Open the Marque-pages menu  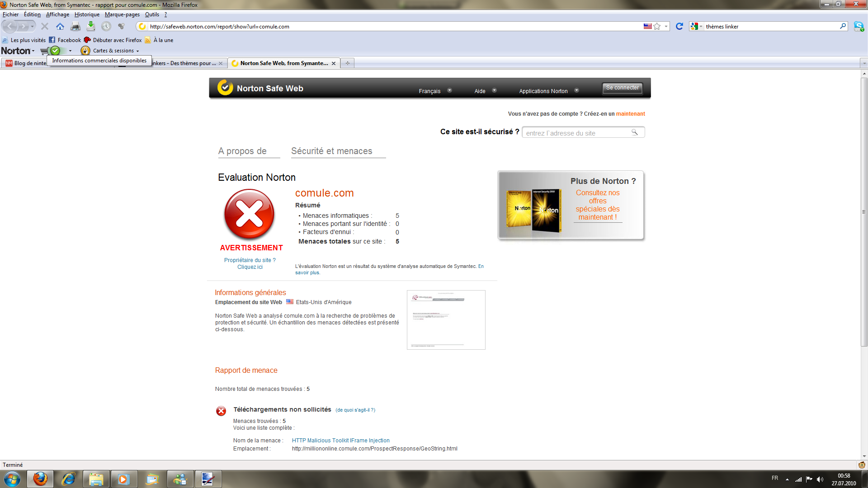click(x=122, y=14)
